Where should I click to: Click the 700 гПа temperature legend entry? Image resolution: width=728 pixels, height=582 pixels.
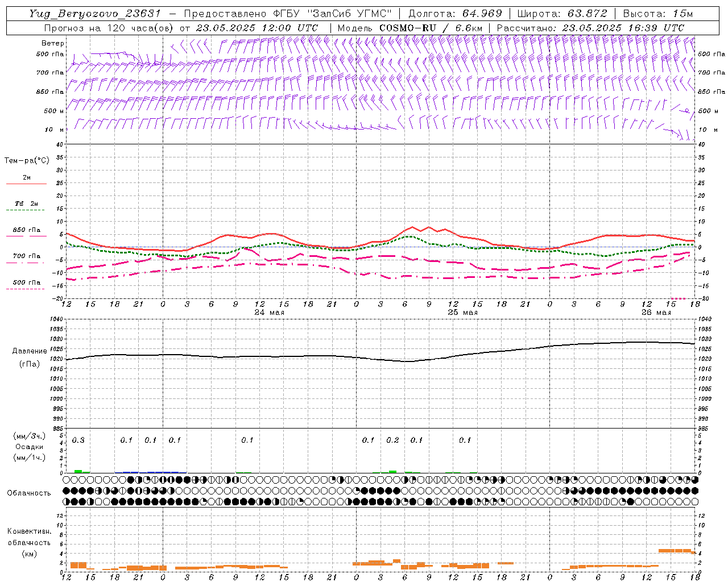tap(27, 256)
